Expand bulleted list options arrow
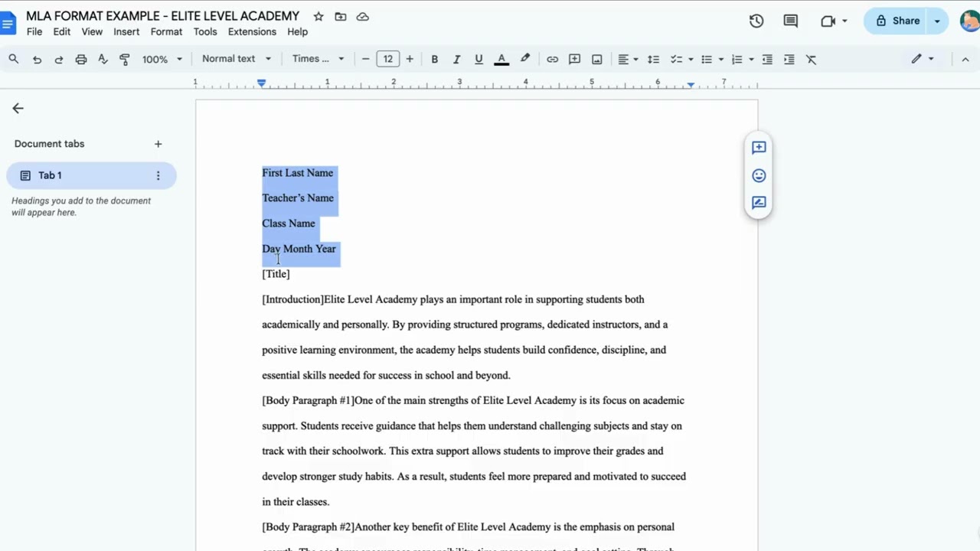This screenshot has width=980, height=551. [x=721, y=59]
